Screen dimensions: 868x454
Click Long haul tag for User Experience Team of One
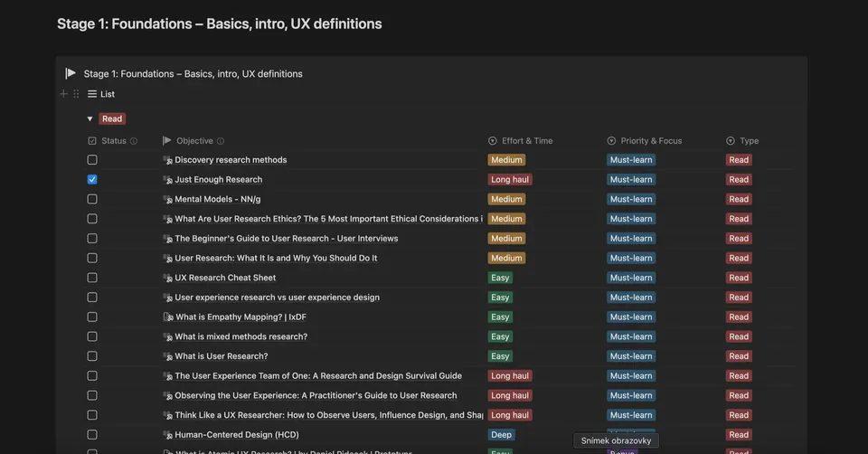pyautogui.click(x=510, y=376)
